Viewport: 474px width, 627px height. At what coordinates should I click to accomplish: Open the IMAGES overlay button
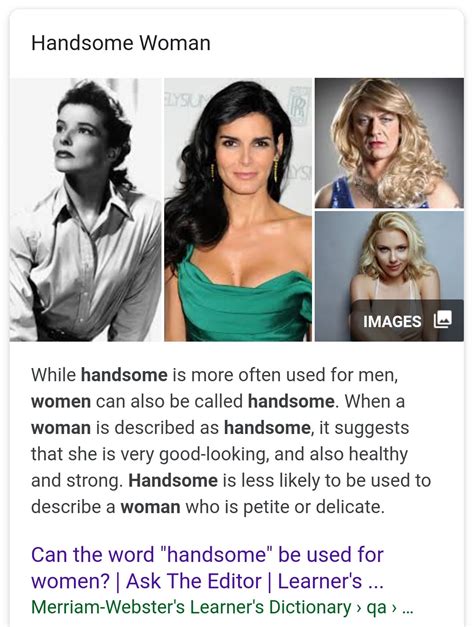point(407,320)
